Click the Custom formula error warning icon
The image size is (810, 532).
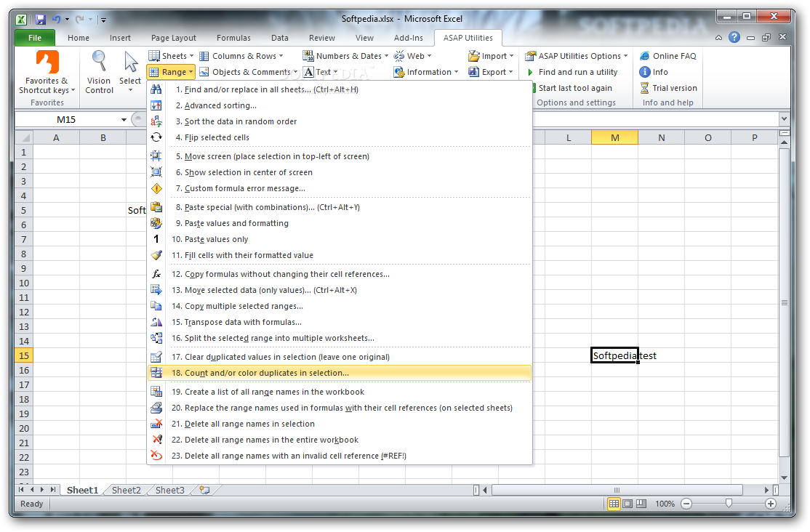coord(156,188)
